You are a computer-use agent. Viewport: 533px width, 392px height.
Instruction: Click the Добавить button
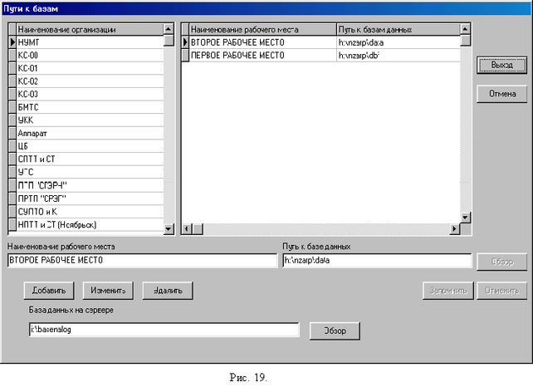(x=49, y=291)
